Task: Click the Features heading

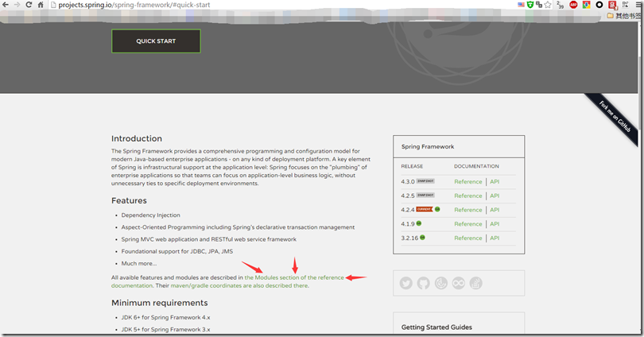Action: coord(129,200)
